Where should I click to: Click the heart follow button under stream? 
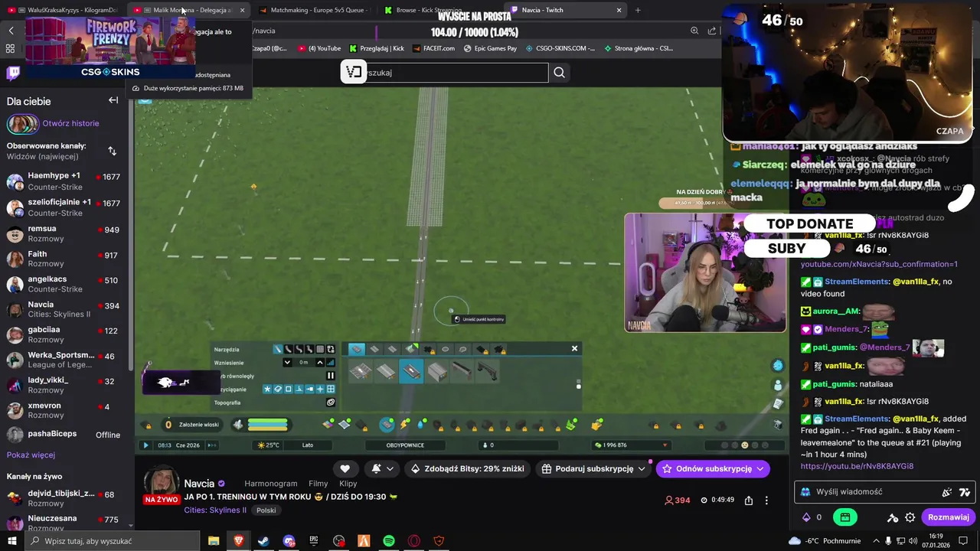click(x=345, y=468)
